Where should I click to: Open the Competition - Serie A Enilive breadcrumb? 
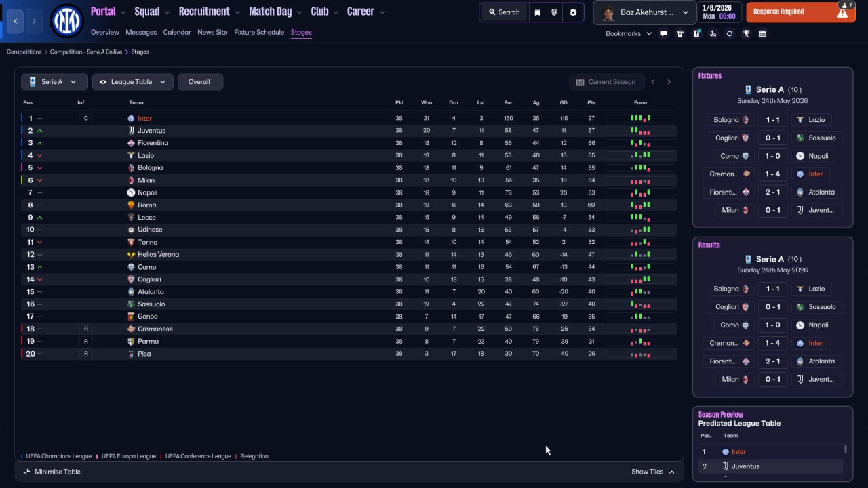coord(86,52)
